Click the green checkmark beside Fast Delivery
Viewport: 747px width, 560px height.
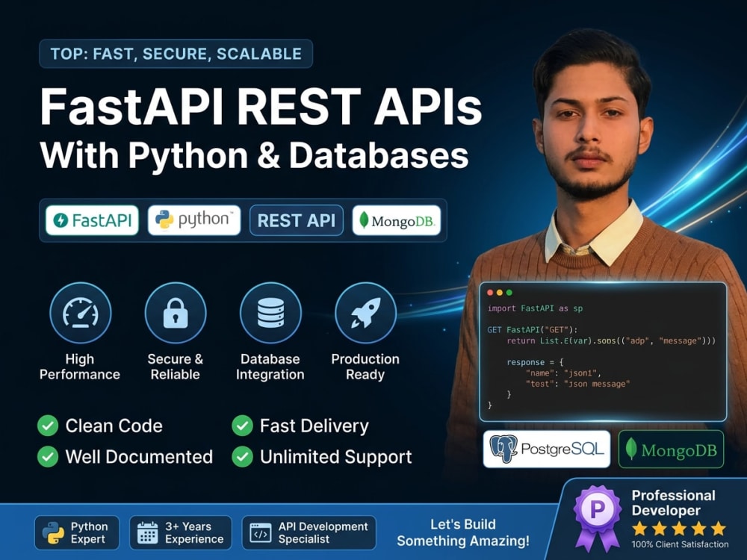click(242, 426)
